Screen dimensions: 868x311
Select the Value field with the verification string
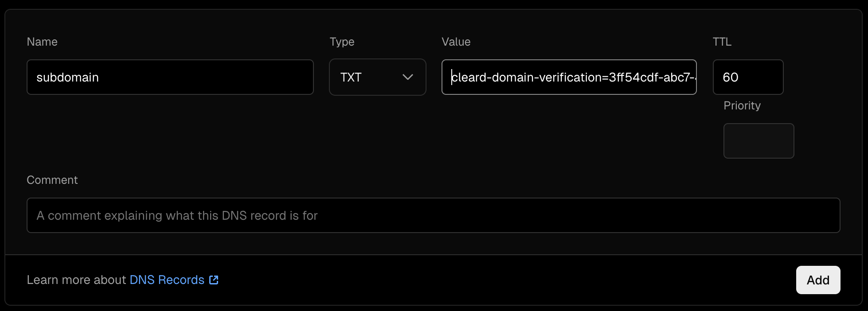[x=569, y=77]
